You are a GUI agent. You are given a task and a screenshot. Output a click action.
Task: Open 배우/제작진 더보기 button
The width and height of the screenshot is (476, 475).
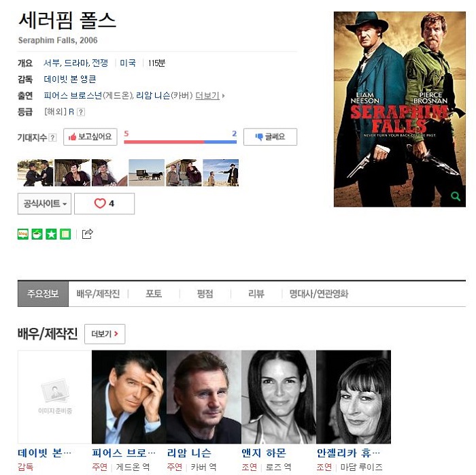coord(105,334)
